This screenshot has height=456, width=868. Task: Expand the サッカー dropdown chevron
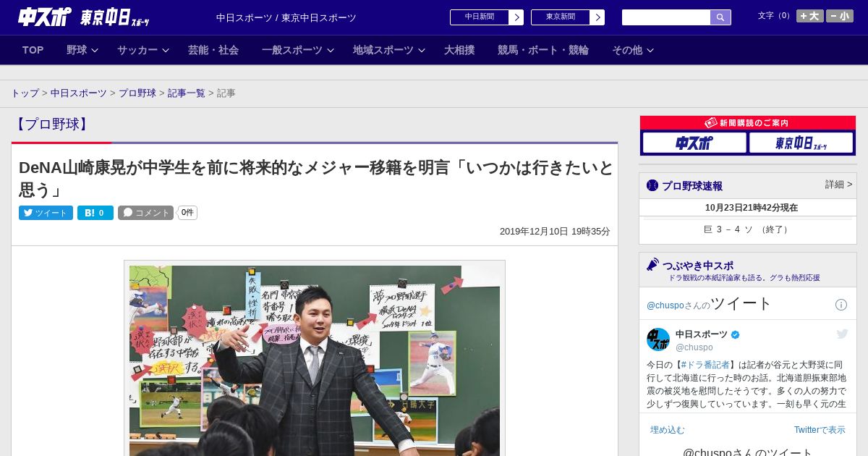166,50
